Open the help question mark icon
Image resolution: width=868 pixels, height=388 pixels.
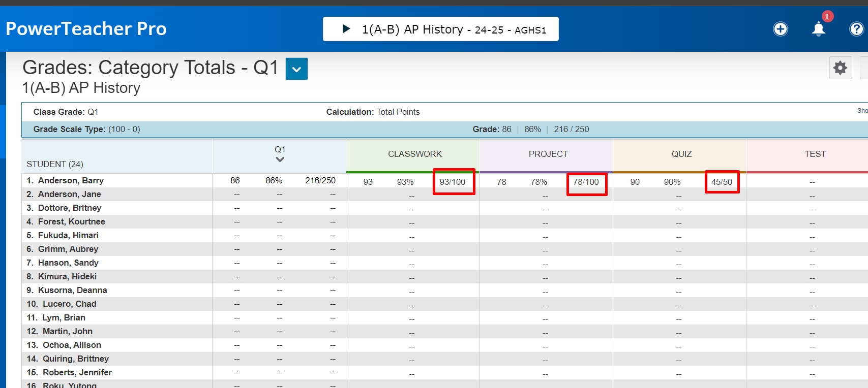click(856, 29)
